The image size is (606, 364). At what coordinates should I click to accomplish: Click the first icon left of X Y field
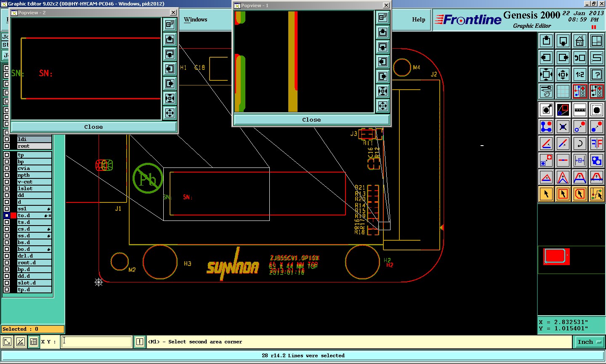(x=7, y=342)
